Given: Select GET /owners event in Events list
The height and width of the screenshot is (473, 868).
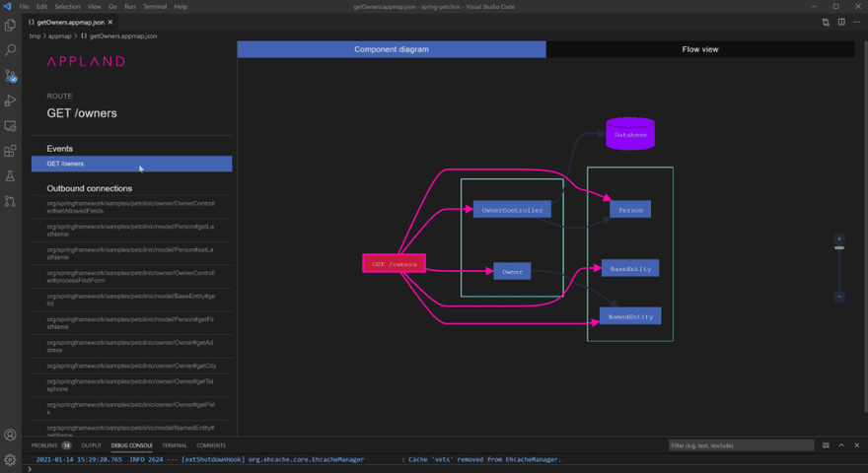Looking at the screenshot, I should pos(132,164).
